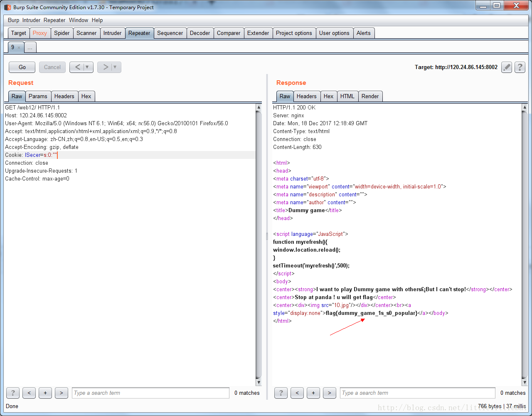This screenshot has height=416, width=532.
Task: Select the response Render tab
Action: (370, 96)
